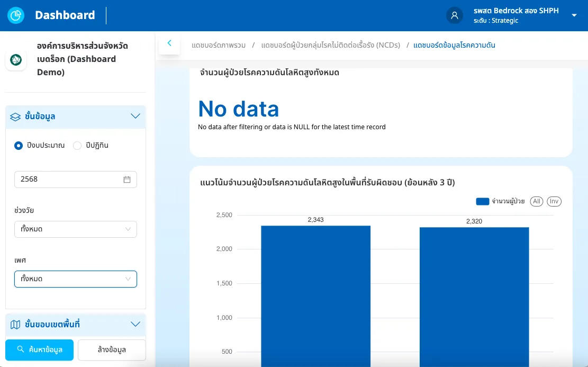The image size is (588, 367).
Task: Click the ล้างข้อมูล clear button
Action: pyautogui.click(x=112, y=350)
